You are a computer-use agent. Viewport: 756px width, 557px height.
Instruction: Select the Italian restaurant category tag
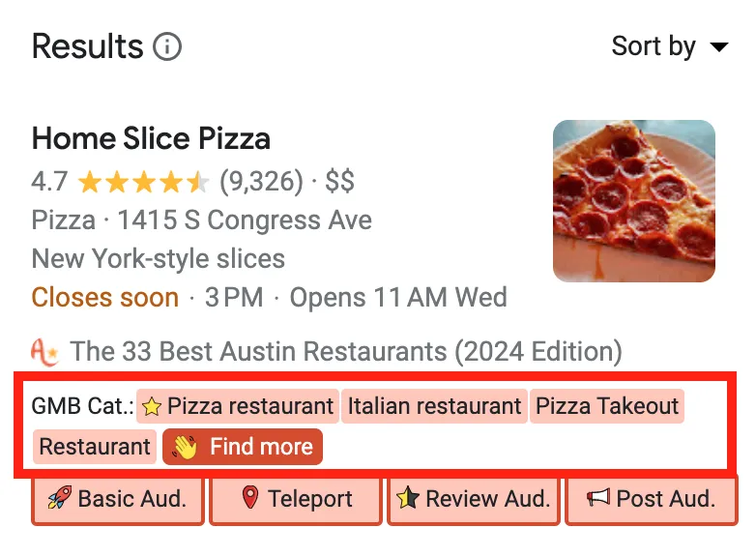tap(434, 406)
